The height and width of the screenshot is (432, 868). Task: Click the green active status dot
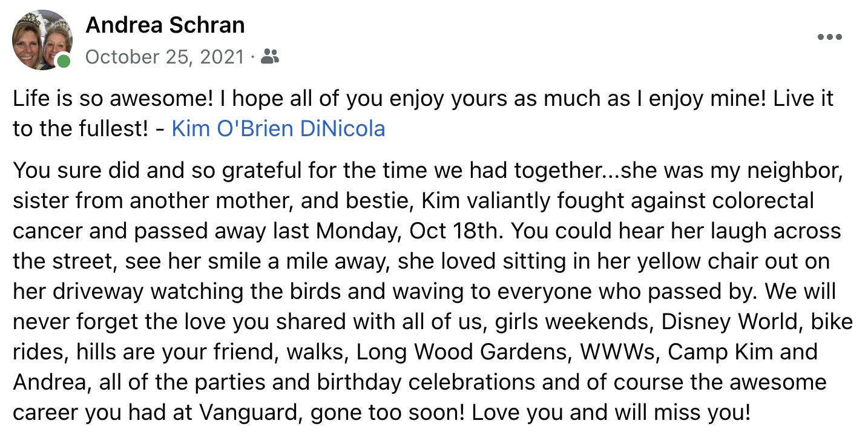pos(63,62)
